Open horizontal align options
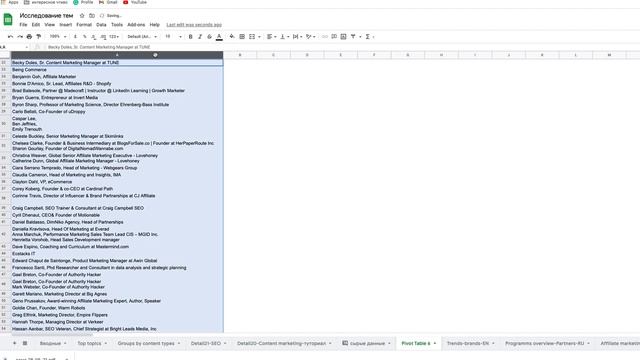Viewport: 640px width, 360px height. pyautogui.click(x=271, y=37)
